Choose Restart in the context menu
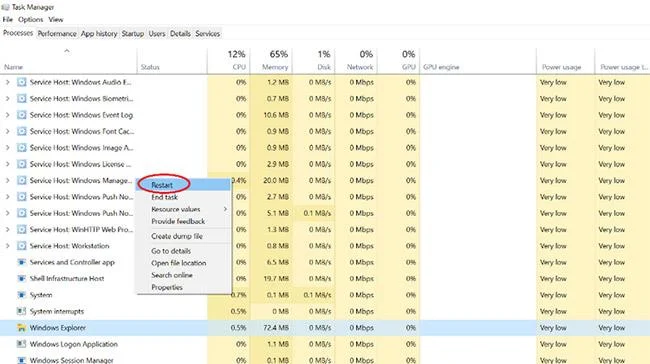The height and width of the screenshot is (364, 650). coord(183,185)
